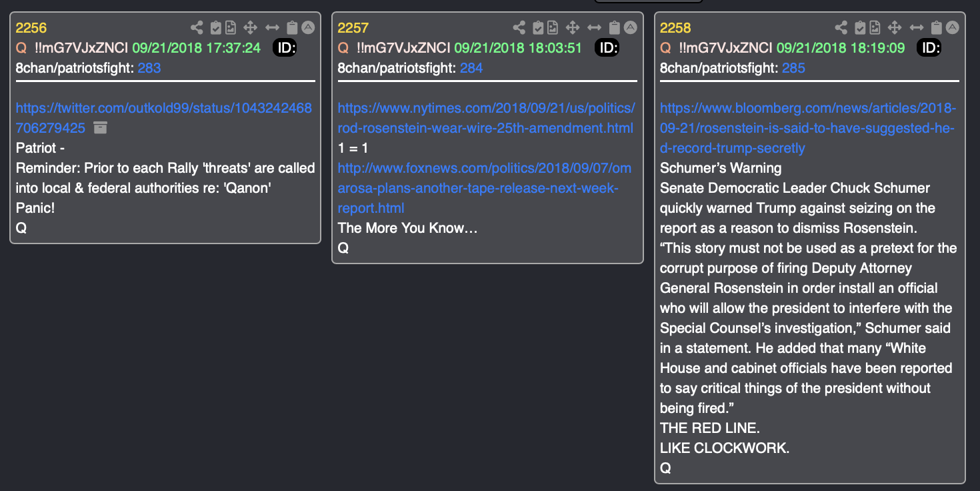Click the ID badge on post 2257
980x491 pixels.
point(607,47)
